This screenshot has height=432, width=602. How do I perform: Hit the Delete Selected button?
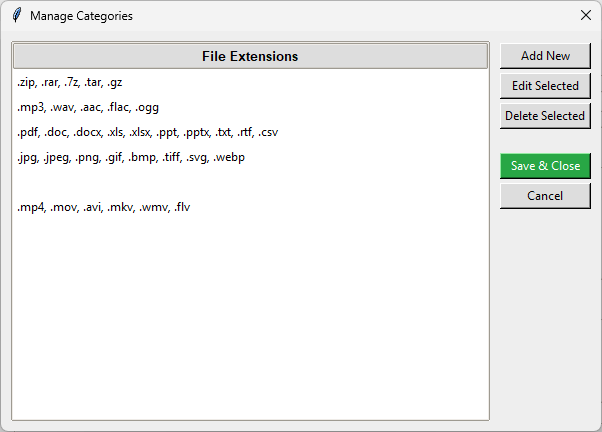545,116
